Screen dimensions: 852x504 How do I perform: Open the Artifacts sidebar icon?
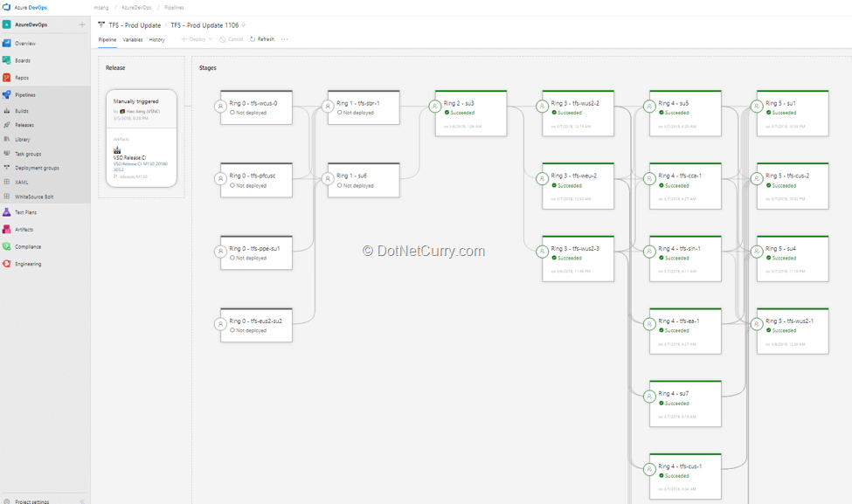click(6, 229)
